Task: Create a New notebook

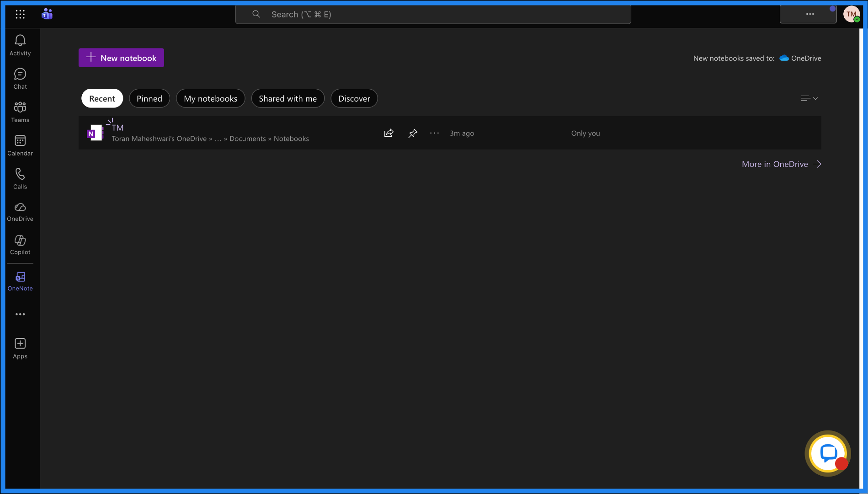Action: point(121,58)
